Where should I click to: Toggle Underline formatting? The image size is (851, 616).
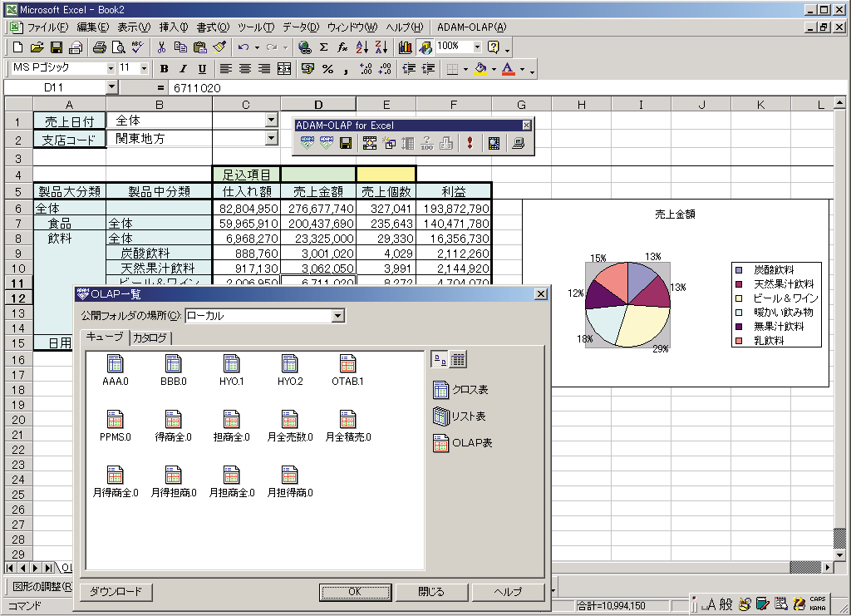tap(202, 69)
